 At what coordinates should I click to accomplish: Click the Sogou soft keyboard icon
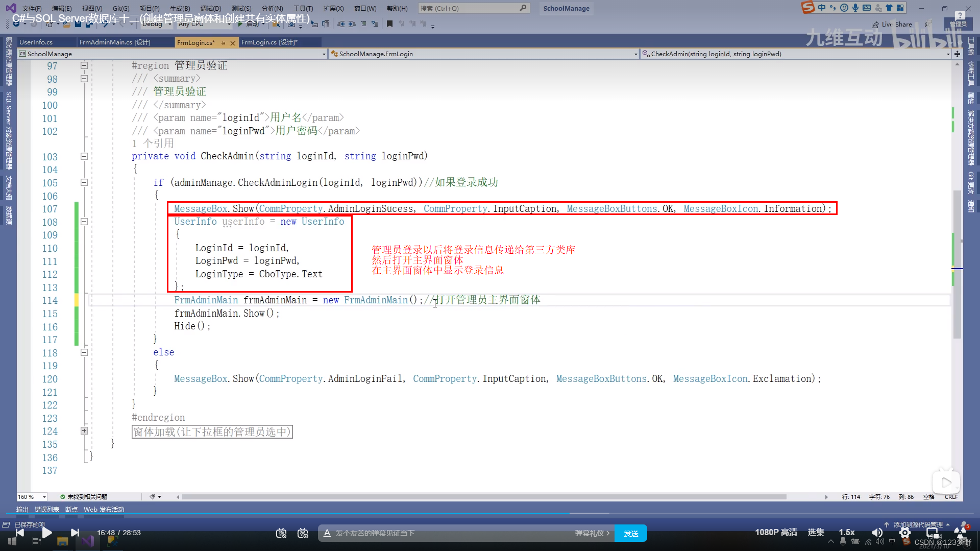[867, 8]
